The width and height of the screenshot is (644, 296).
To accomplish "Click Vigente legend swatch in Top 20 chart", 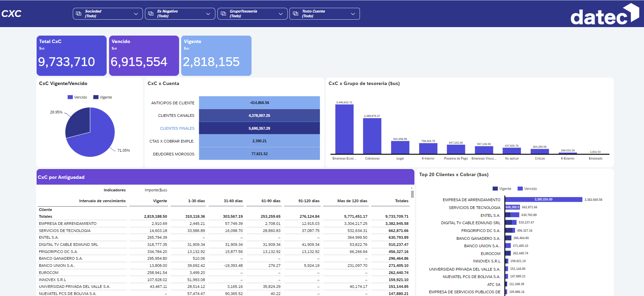I will coord(495,189).
